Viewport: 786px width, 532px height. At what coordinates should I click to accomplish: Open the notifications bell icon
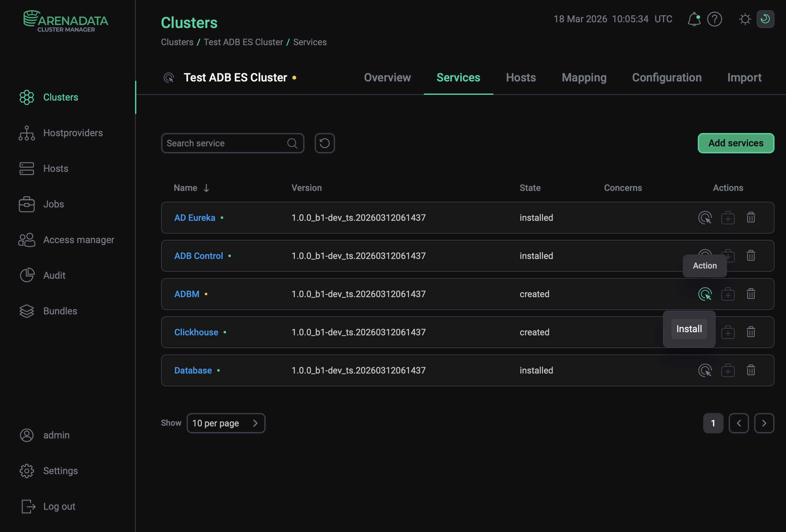[x=694, y=19]
